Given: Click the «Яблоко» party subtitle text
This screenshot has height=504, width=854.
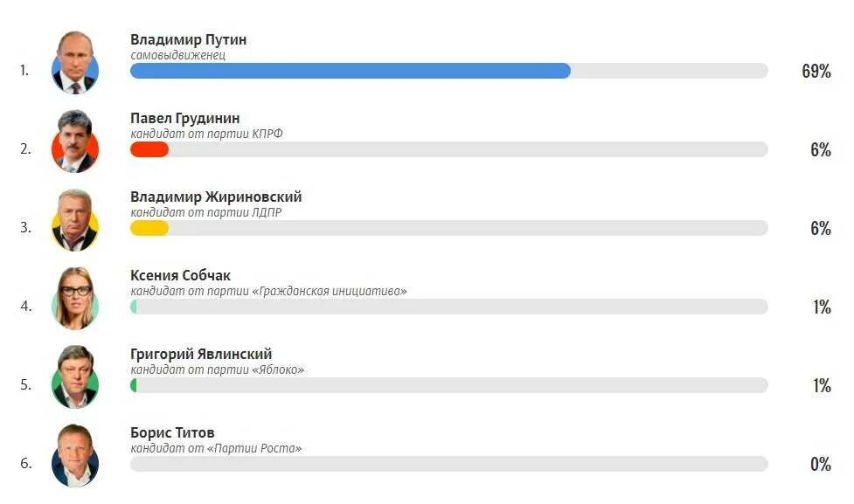Looking at the screenshot, I should [218, 369].
